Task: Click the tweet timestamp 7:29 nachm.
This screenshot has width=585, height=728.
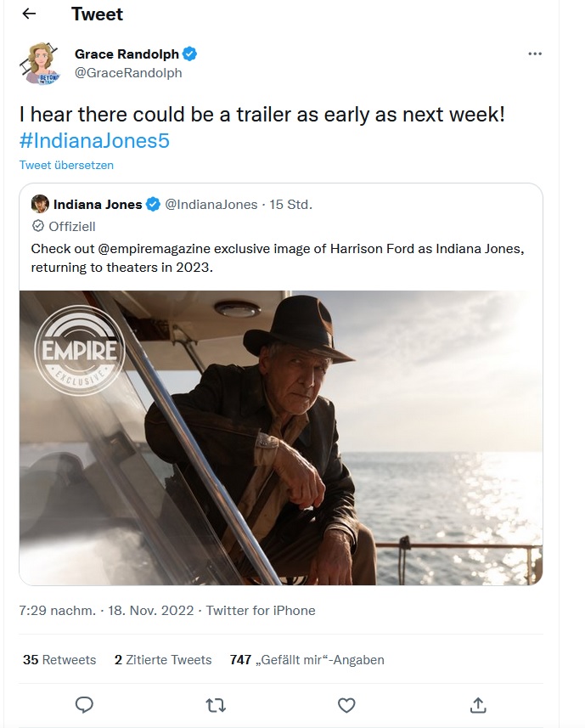Action: 57,610
